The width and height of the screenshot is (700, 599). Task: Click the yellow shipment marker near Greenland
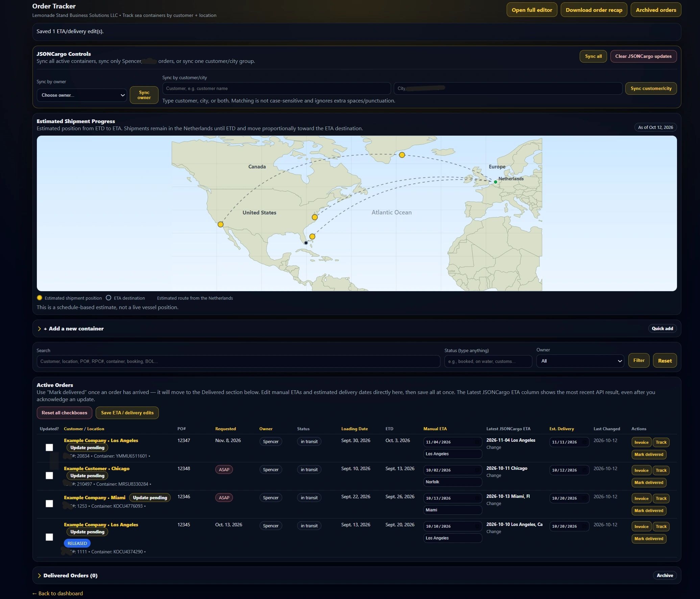coord(402,155)
